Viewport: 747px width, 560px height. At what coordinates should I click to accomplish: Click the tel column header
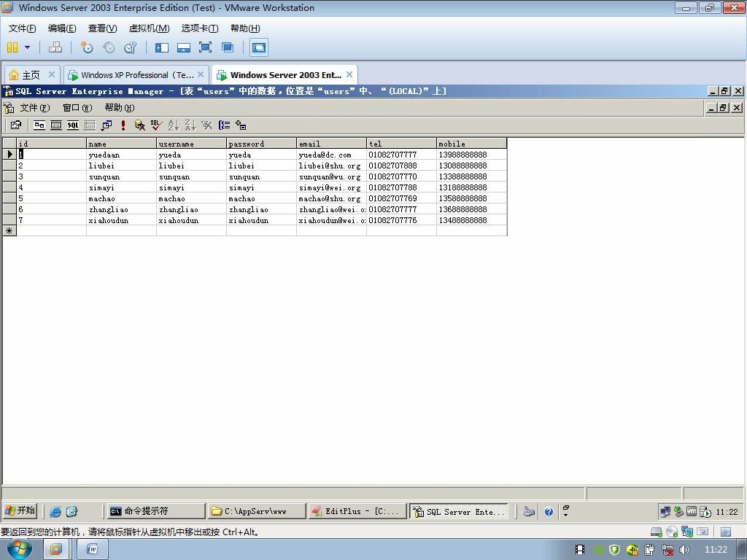click(401, 144)
